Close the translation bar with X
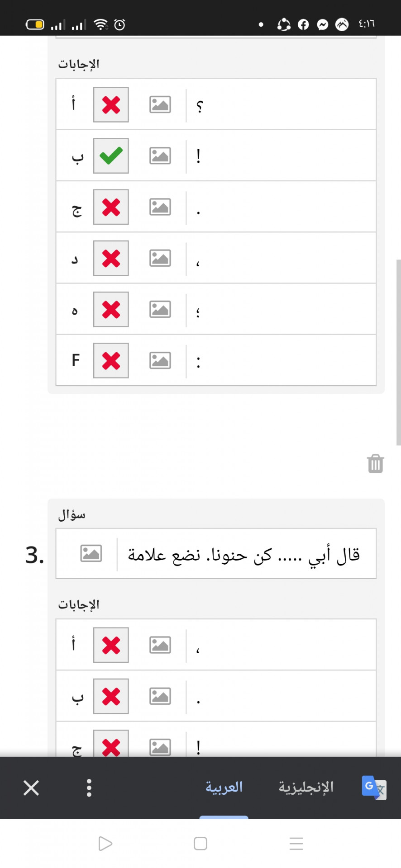The image size is (401, 868). point(31,788)
